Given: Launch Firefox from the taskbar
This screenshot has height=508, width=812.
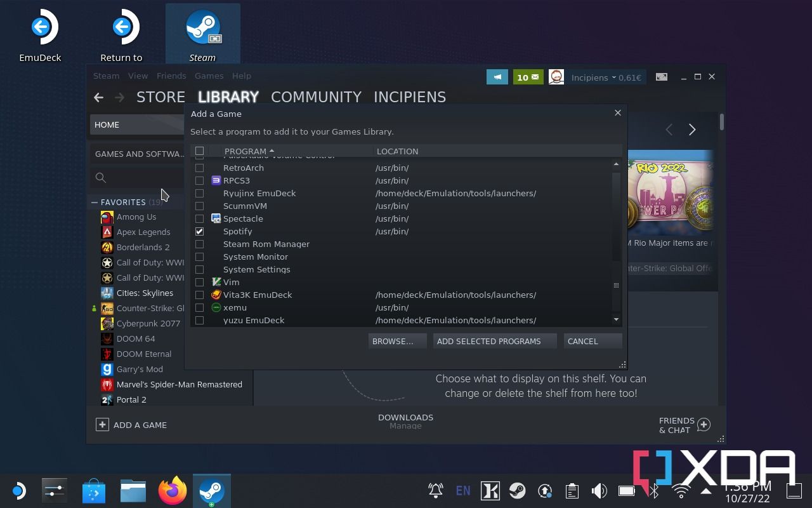Looking at the screenshot, I should [x=173, y=491].
